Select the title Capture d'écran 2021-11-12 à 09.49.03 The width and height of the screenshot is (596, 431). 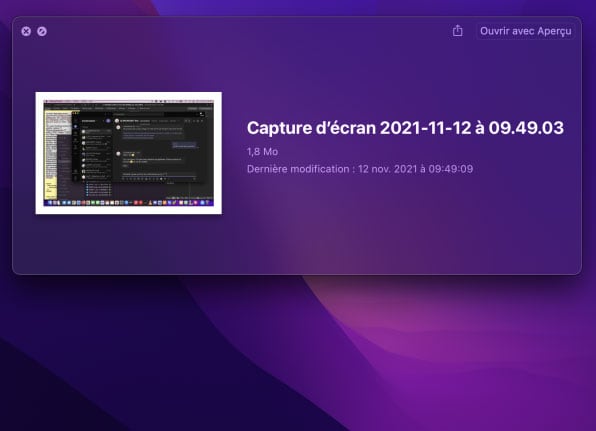[x=405, y=128]
